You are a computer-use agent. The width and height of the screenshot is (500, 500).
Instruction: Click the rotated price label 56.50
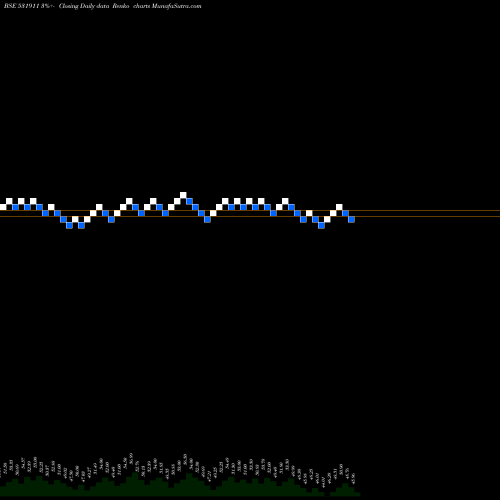point(185,459)
